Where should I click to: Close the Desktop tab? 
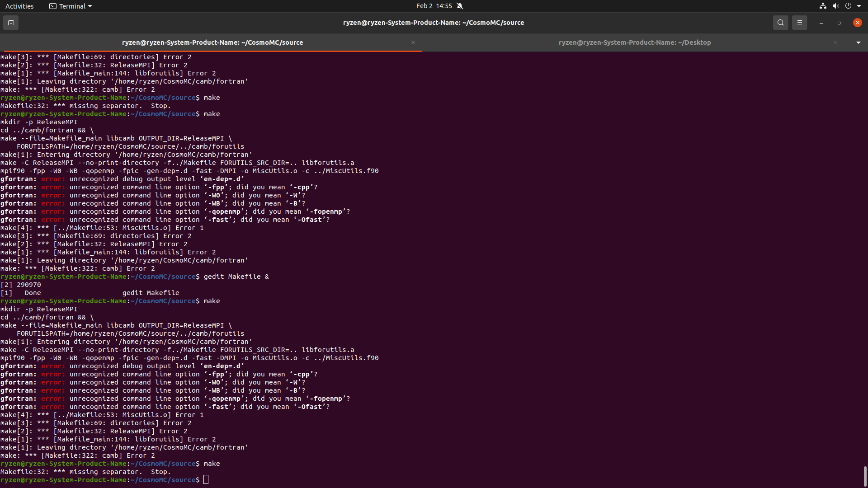(835, 42)
